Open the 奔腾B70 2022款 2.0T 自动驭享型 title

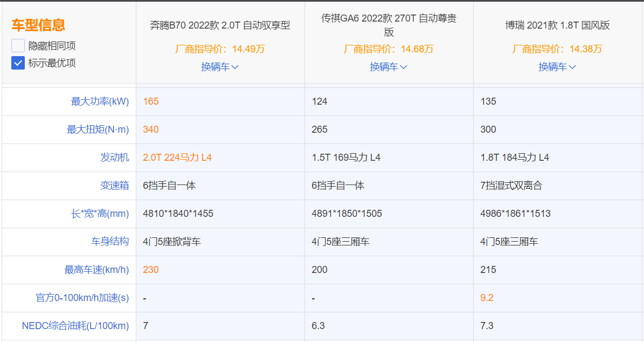click(220, 25)
